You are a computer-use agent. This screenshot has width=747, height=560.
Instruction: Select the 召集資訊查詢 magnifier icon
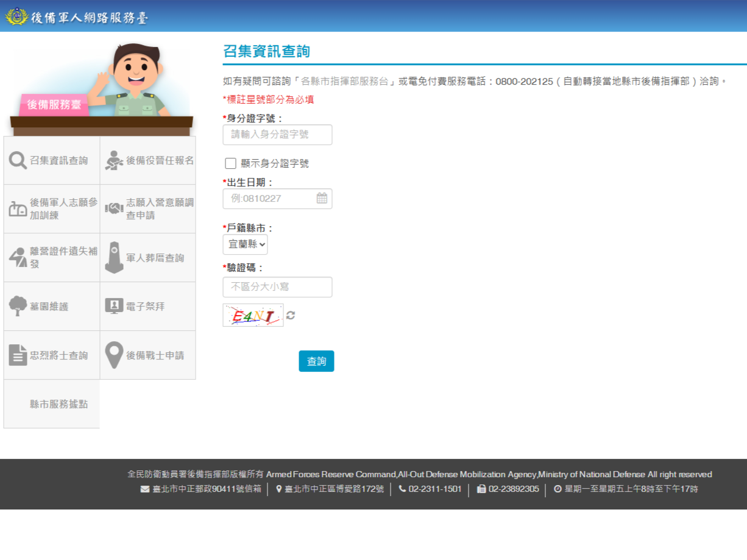(17, 159)
